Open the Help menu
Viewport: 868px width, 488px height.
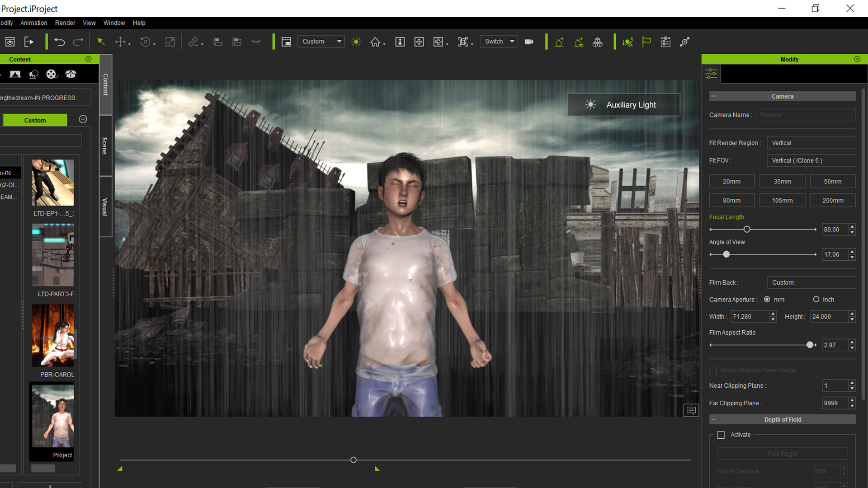pyautogui.click(x=139, y=23)
